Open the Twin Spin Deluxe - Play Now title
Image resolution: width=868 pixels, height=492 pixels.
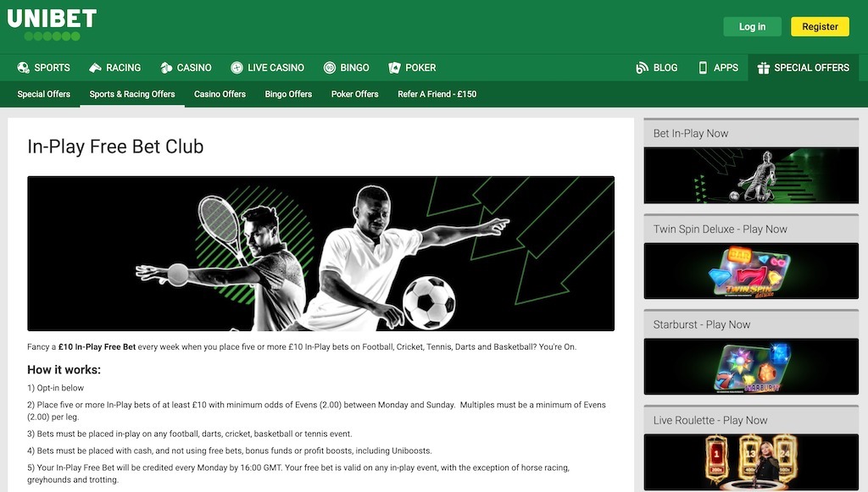721,229
